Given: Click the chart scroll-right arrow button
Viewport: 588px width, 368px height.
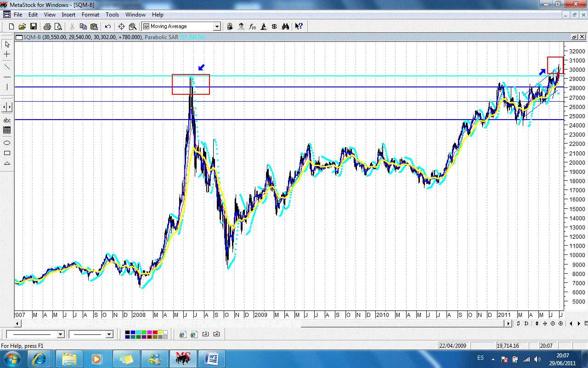Looking at the screenshot, I should [508, 323].
